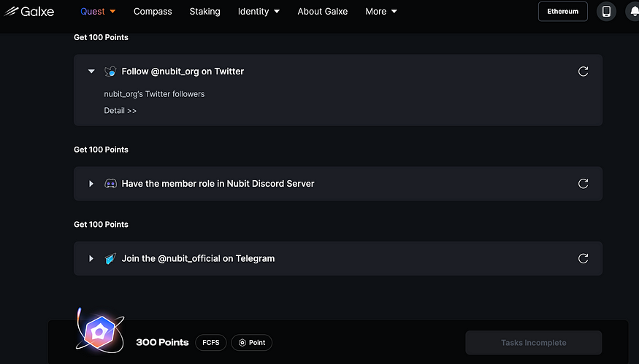The image size is (639, 364).
Task: Expand the More dropdown arrow
Action: (x=394, y=12)
